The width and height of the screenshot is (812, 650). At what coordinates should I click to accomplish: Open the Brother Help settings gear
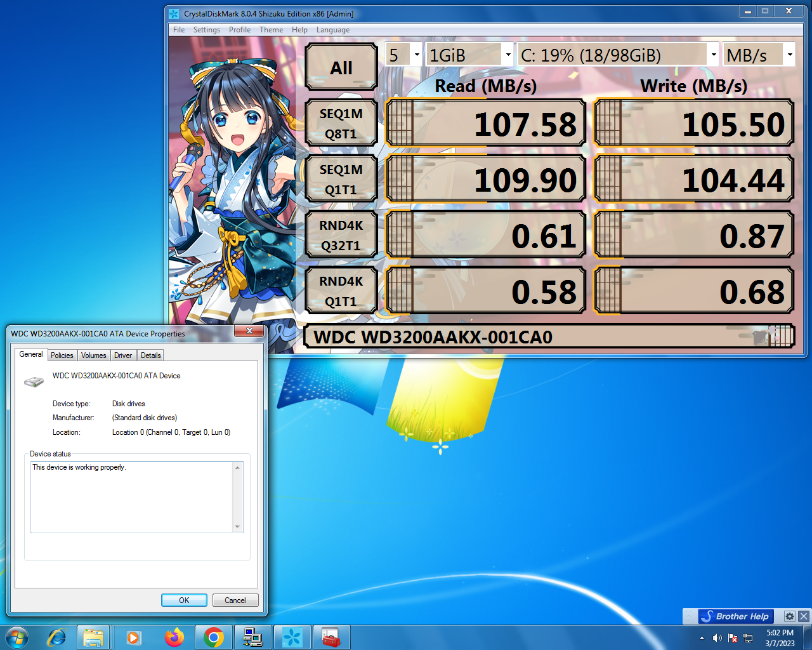[789, 616]
